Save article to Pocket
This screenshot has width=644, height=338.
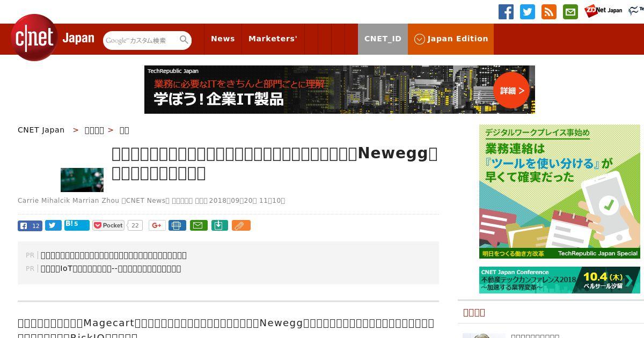[108, 225]
